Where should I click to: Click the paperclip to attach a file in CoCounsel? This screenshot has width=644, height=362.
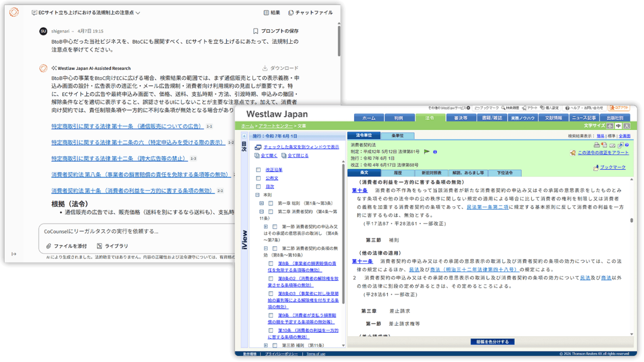[x=48, y=245]
